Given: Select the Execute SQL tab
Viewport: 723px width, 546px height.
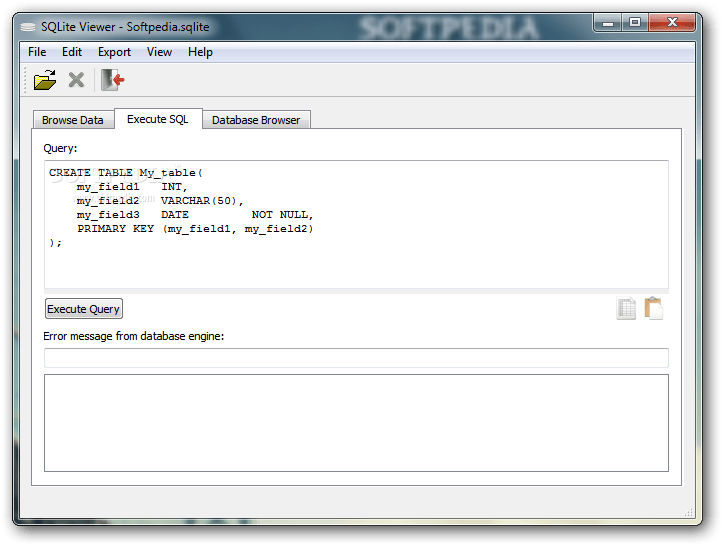Looking at the screenshot, I should (x=158, y=119).
